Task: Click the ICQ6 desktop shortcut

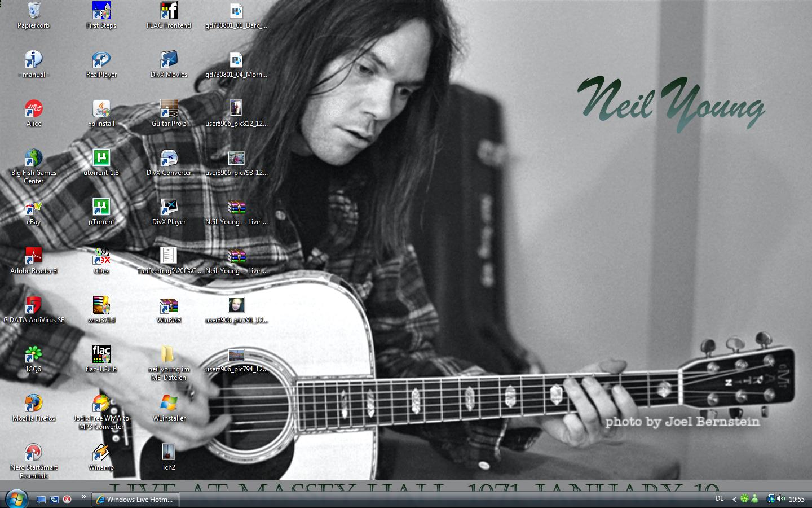Action: click(x=33, y=355)
